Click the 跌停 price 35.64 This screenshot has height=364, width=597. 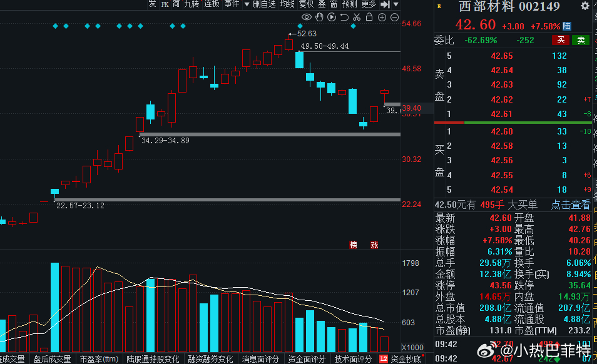(x=579, y=285)
